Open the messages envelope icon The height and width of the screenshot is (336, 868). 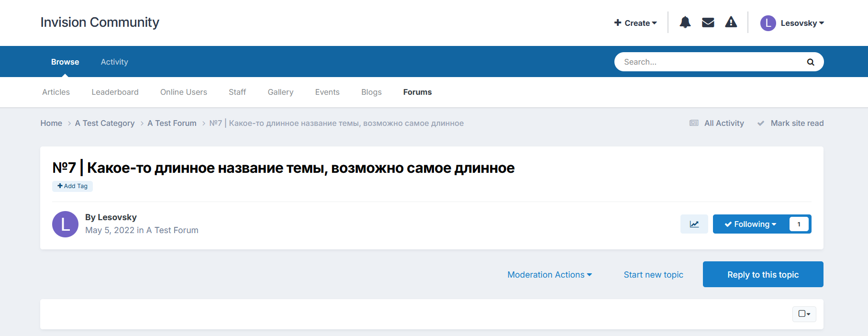pos(708,22)
